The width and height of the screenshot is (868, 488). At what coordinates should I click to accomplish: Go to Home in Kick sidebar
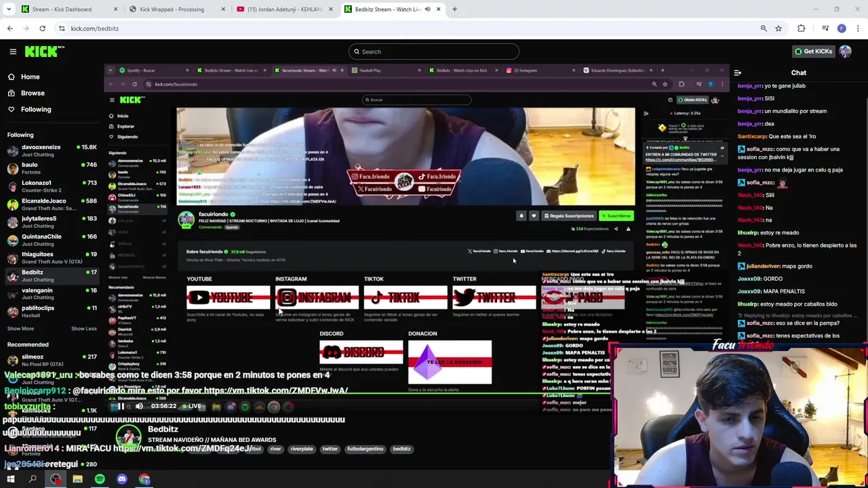click(30, 77)
